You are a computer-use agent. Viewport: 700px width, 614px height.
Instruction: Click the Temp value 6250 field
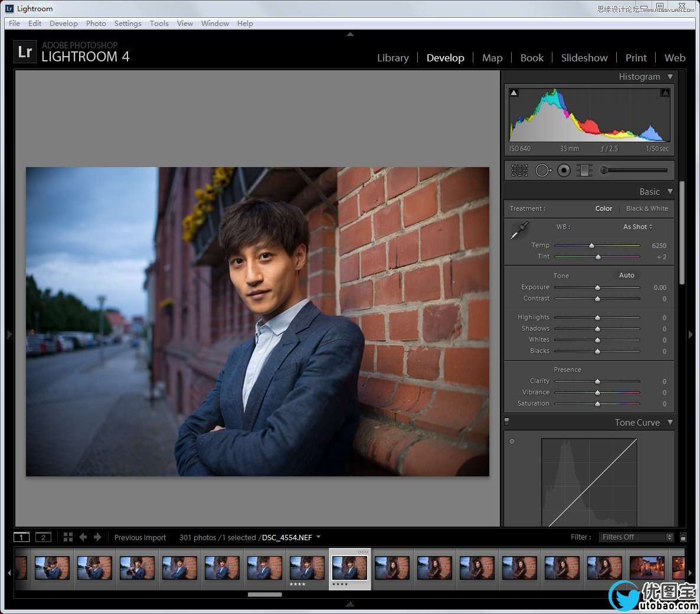coord(659,246)
